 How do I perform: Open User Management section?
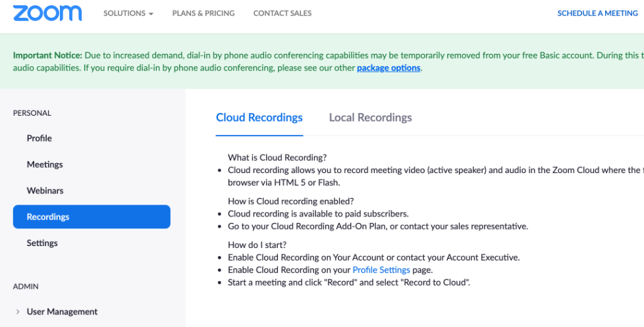coord(62,312)
